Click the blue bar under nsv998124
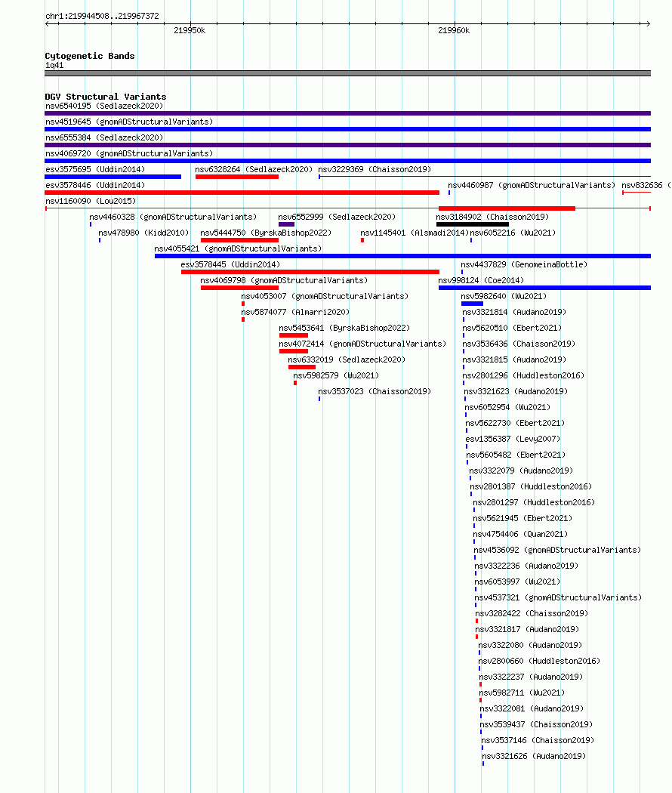 point(544,288)
